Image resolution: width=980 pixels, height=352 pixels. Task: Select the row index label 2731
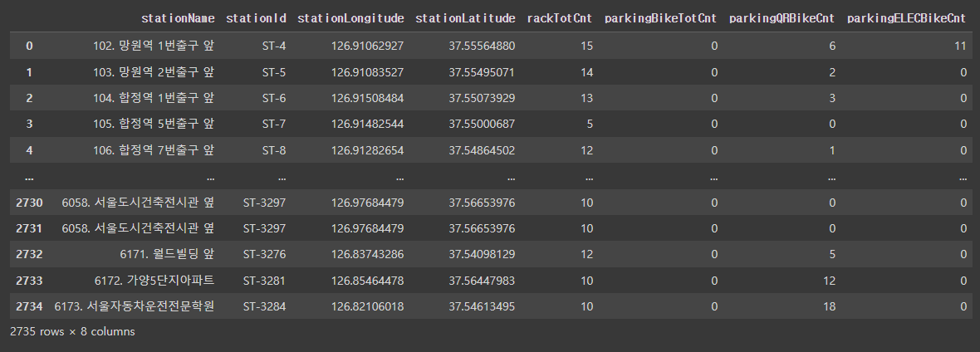pos(29,229)
